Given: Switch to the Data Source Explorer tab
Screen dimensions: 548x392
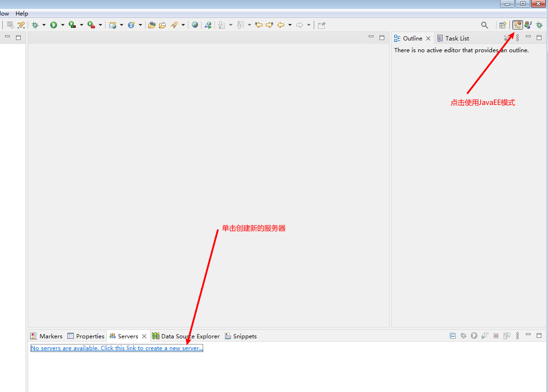Looking at the screenshot, I should tap(186, 336).
